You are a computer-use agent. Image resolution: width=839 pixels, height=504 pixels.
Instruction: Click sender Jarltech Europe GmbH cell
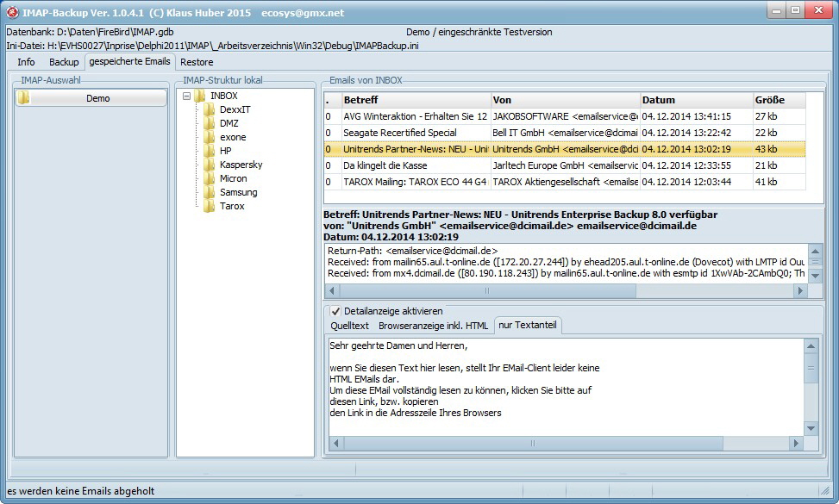pyautogui.click(x=565, y=165)
